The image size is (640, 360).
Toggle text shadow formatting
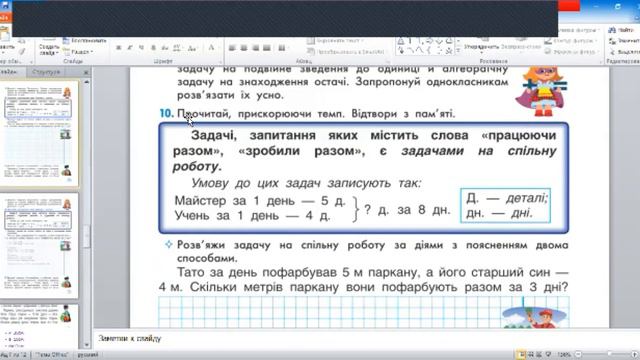click(x=153, y=48)
